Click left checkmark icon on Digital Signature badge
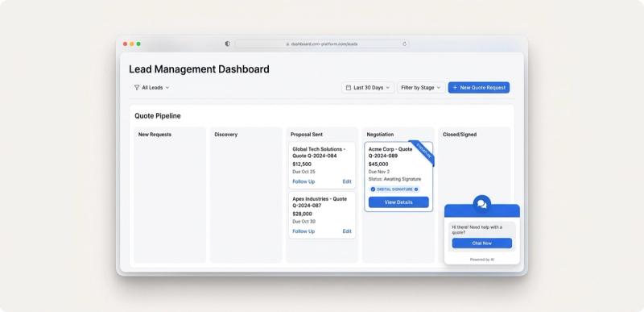The width and height of the screenshot is (644, 312). (x=373, y=189)
